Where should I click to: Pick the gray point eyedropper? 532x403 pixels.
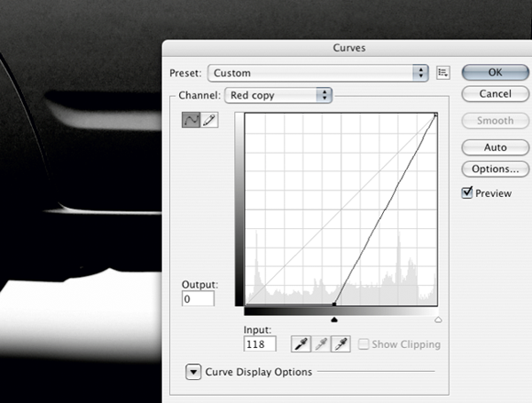321,344
